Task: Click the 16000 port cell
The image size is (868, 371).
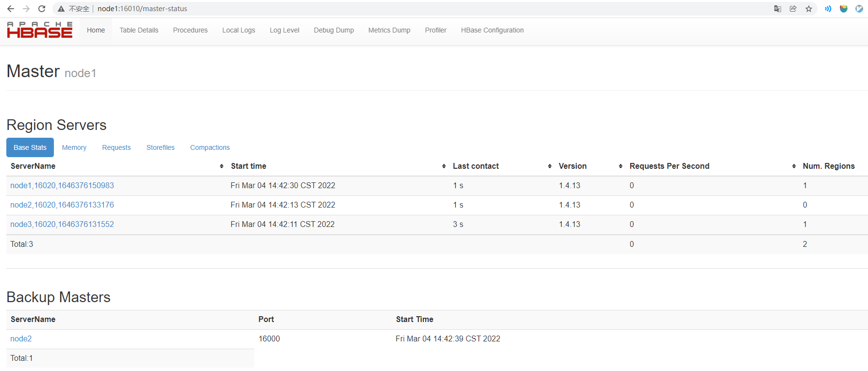Action: (269, 339)
